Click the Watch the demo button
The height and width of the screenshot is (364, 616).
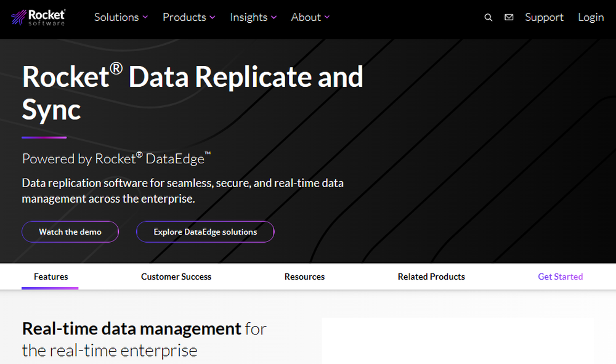(x=70, y=232)
